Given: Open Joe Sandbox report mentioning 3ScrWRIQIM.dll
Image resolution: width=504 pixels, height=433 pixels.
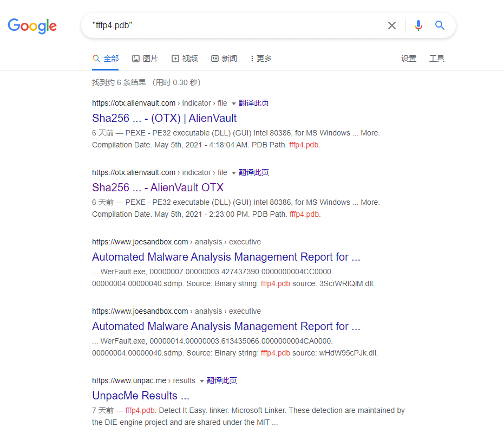Looking at the screenshot, I should (x=226, y=257).
